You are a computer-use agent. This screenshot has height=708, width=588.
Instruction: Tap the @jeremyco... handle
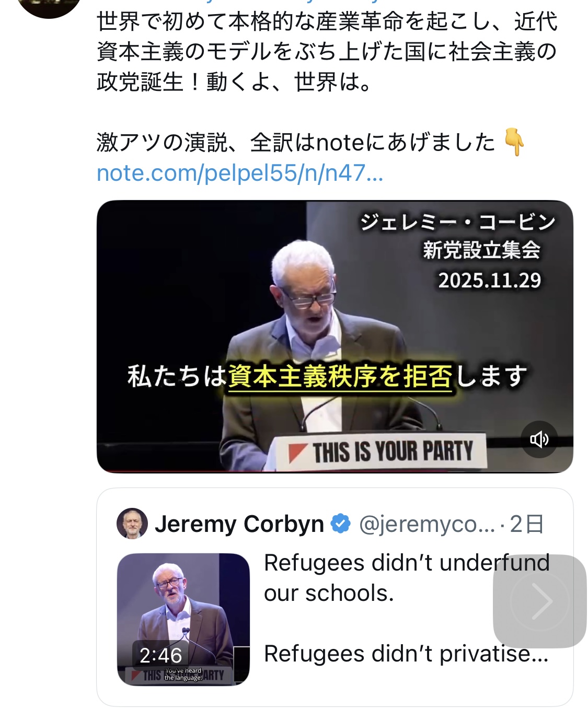(426, 524)
